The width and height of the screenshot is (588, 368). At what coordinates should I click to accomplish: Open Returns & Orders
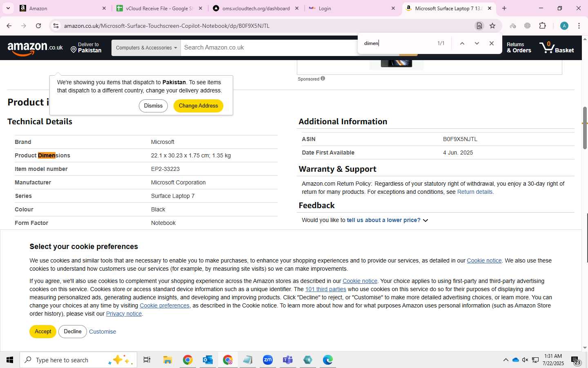pyautogui.click(x=519, y=47)
